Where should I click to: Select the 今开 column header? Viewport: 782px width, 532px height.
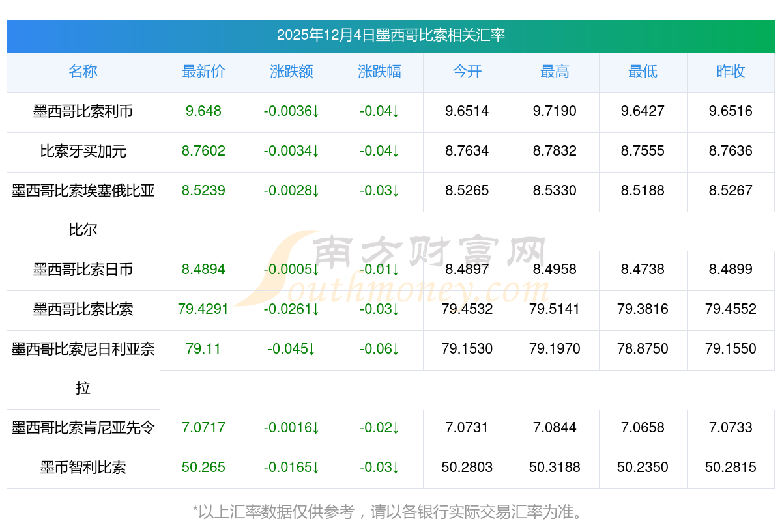[467, 72]
